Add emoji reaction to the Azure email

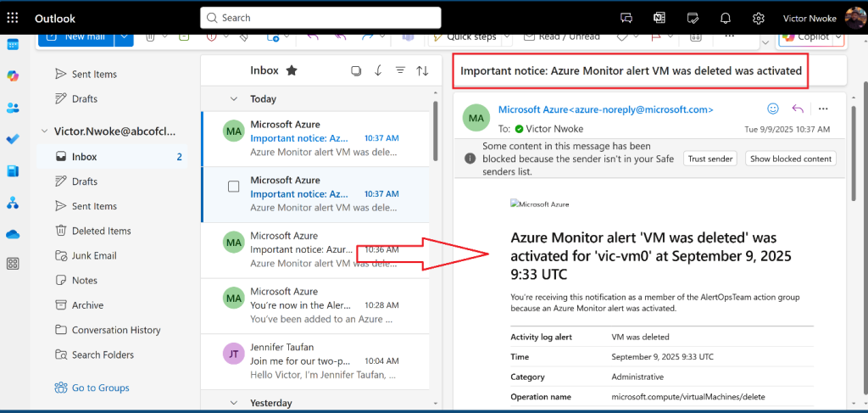[772, 109]
